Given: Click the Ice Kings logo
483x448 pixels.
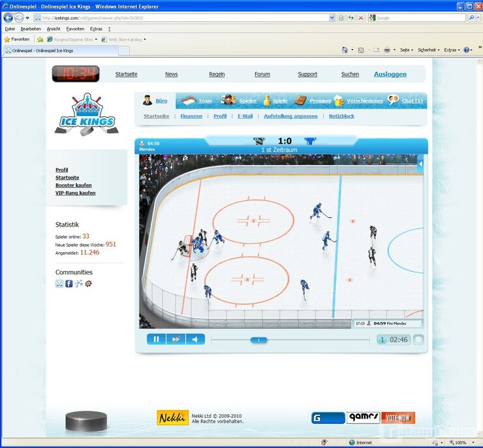Looking at the screenshot, I should (x=87, y=115).
